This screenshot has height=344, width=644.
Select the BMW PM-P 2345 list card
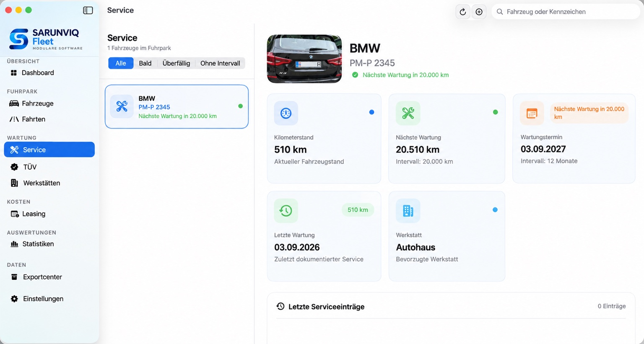click(177, 106)
